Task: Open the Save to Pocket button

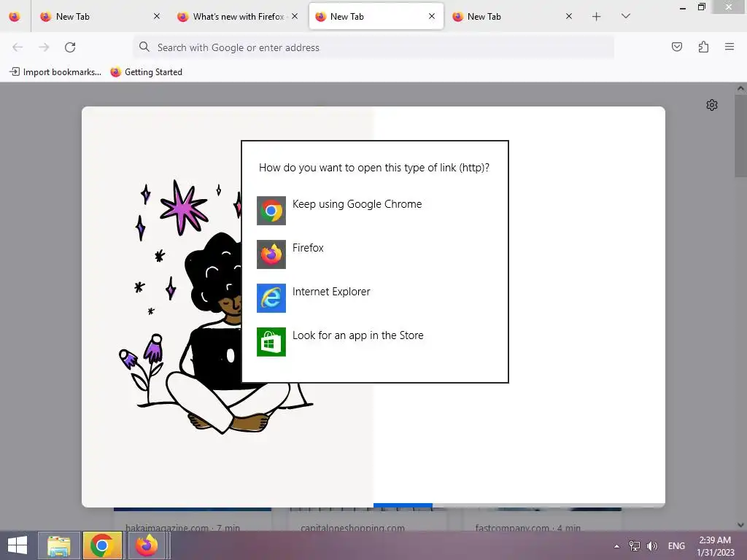Action: [x=676, y=47]
